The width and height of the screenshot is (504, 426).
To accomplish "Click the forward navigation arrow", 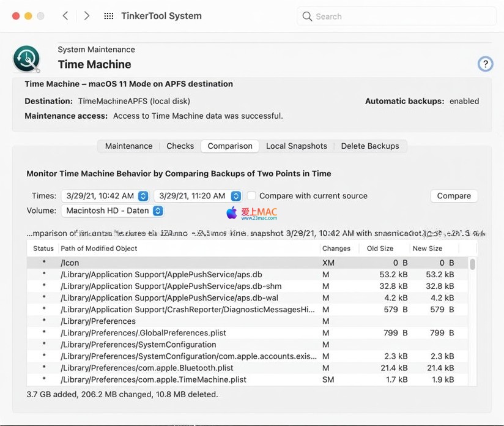I will (x=87, y=16).
